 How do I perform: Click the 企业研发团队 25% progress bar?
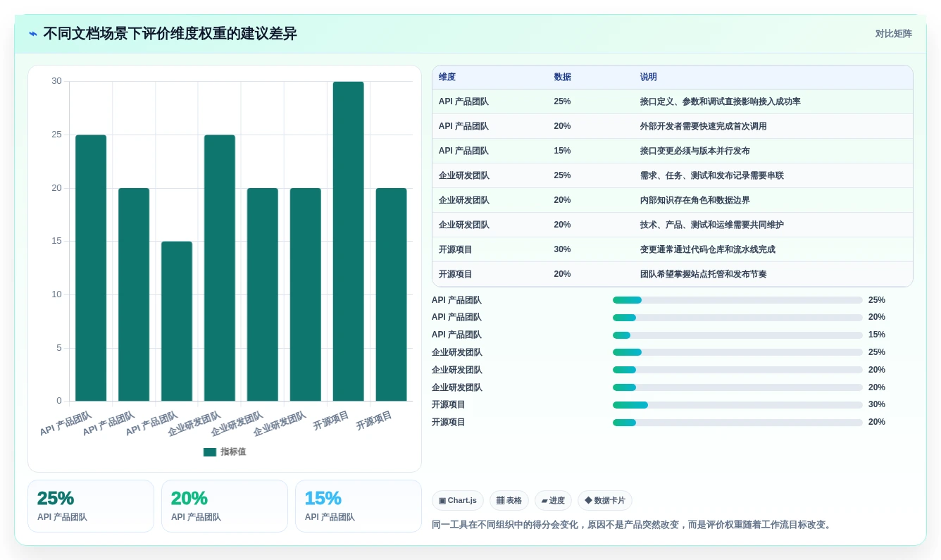pyautogui.click(x=737, y=352)
